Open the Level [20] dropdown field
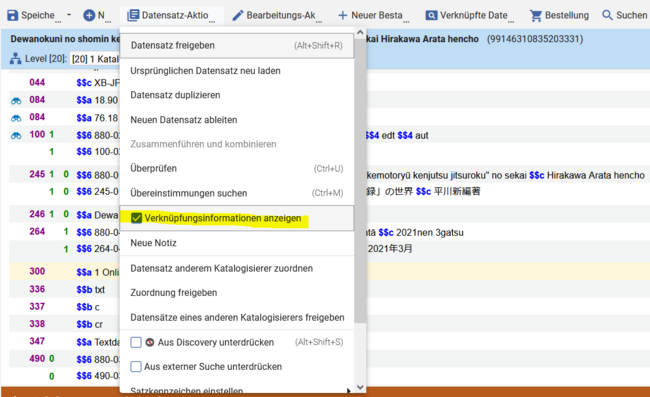Viewport: 650px width, 397px height. [x=95, y=59]
